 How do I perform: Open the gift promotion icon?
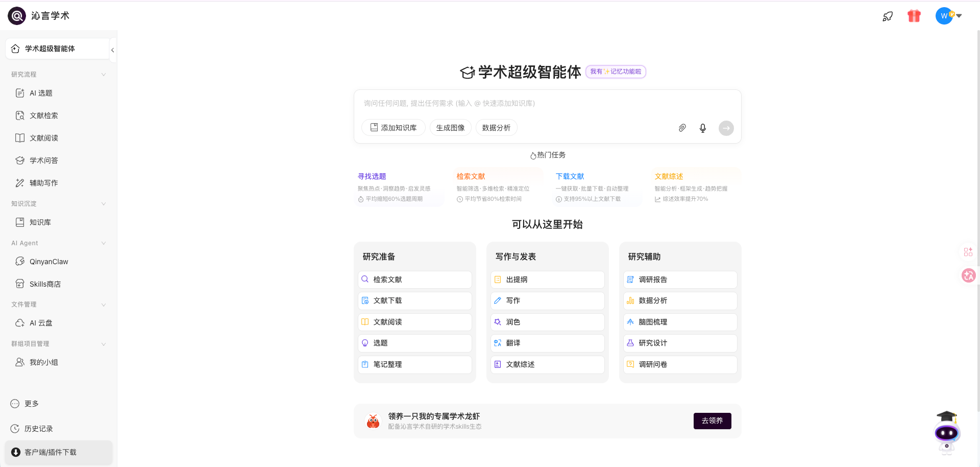click(914, 16)
